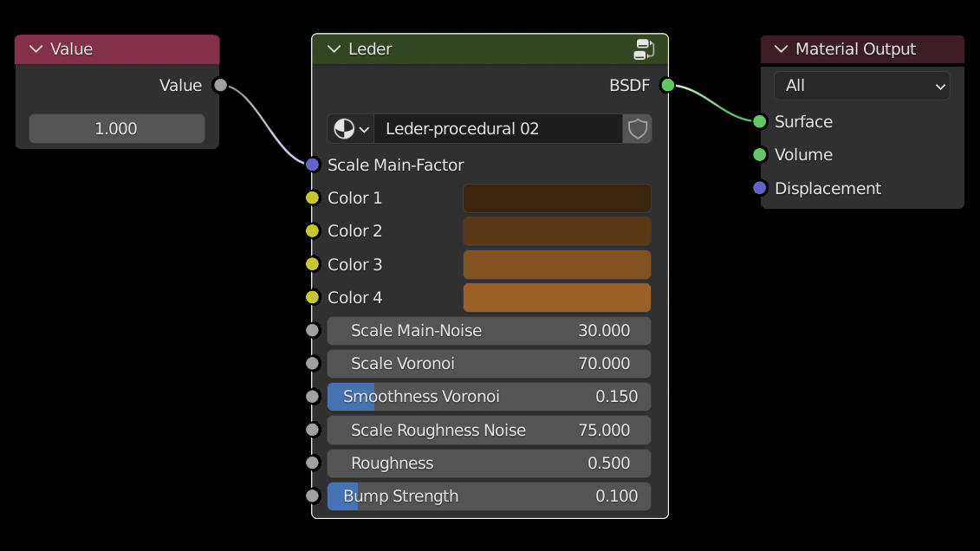Open the Color 2 swatch
Image resolution: width=980 pixels, height=551 pixels.
(x=556, y=231)
